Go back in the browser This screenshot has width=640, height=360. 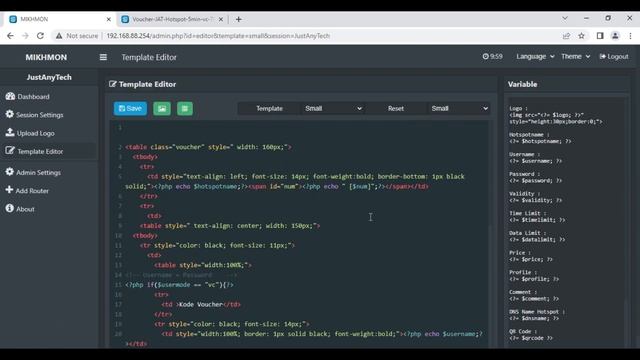[11, 36]
